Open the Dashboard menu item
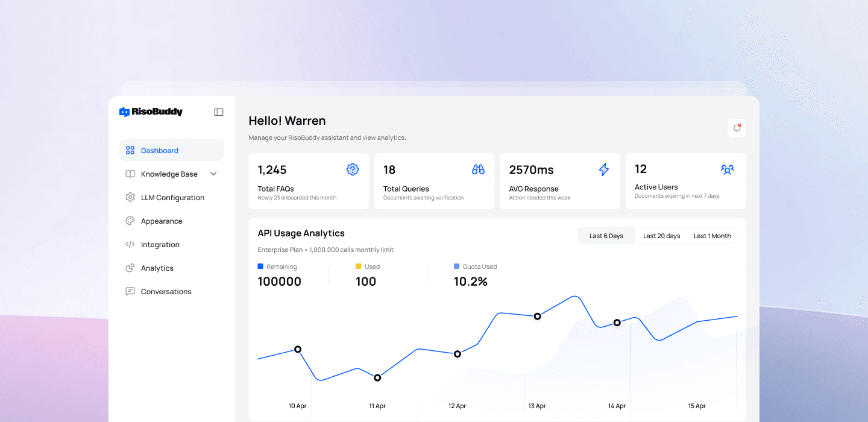 pos(172,151)
